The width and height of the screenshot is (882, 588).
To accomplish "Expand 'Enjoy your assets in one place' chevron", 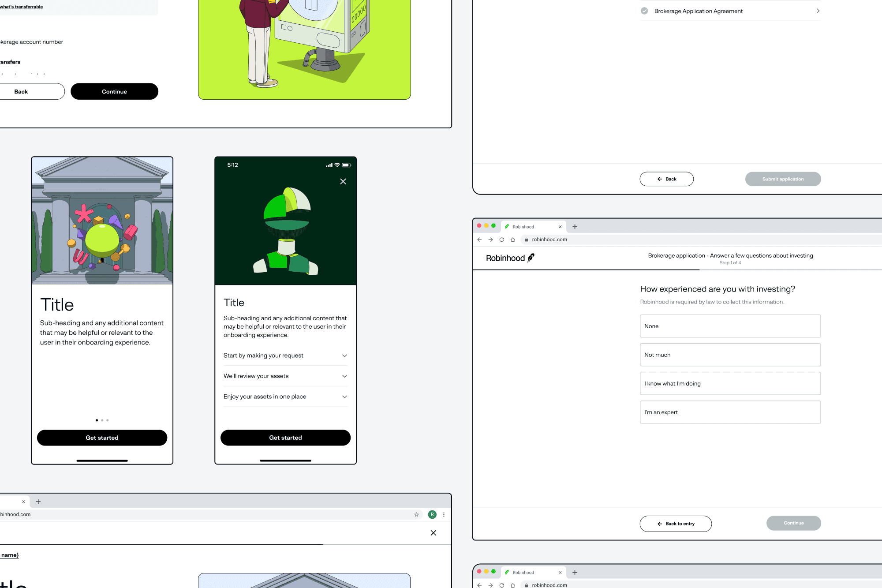I will (x=344, y=397).
